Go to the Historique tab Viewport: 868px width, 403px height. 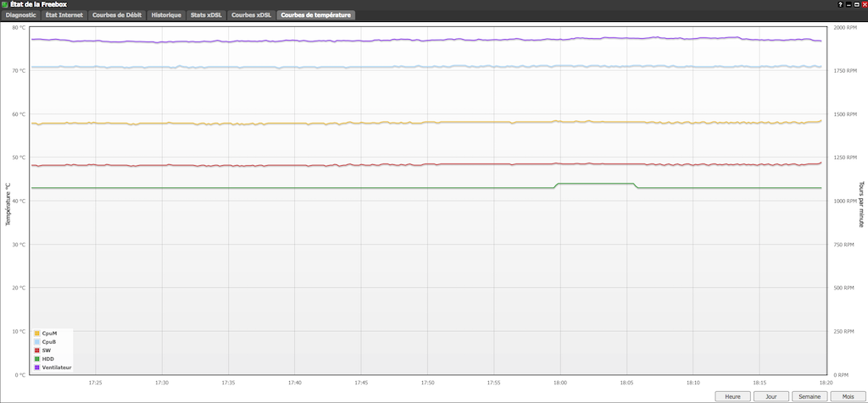[166, 15]
